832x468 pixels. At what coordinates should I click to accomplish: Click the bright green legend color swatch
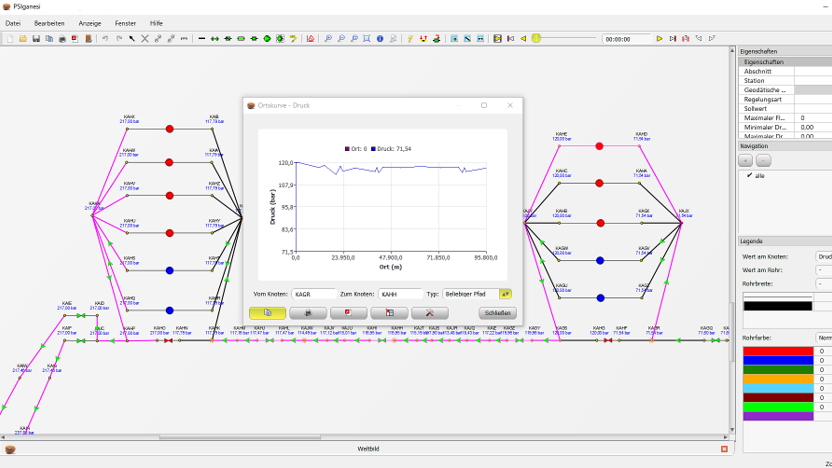[778, 407]
